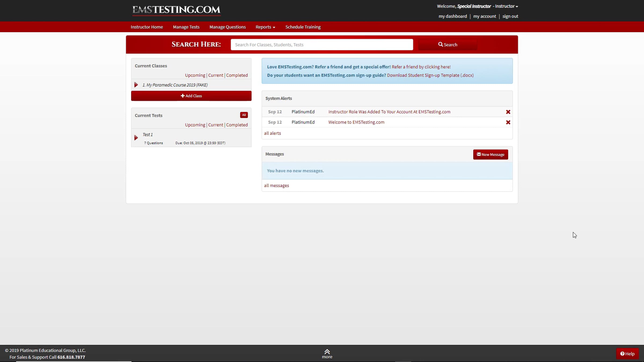Image resolution: width=644 pixels, height=362 pixels.
Task: Expand My Paramedic Course 2019 arrow
Action: [136, 85]
